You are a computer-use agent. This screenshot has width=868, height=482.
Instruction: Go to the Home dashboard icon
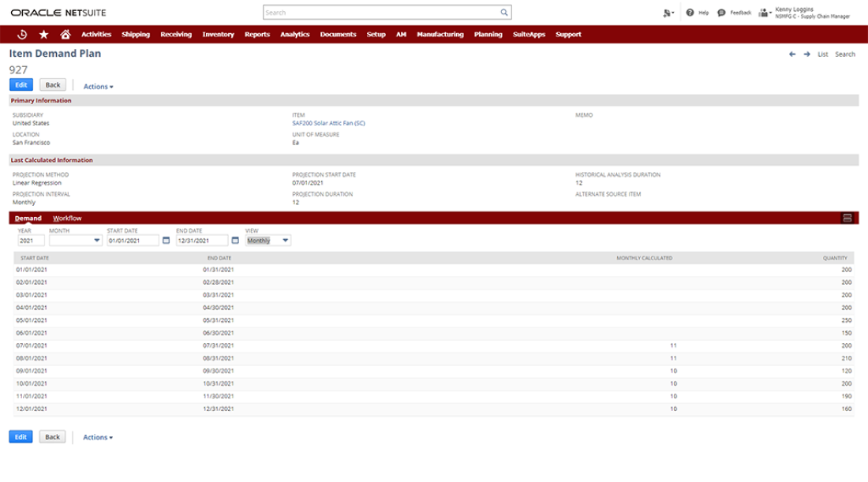(x=65, y=34)
